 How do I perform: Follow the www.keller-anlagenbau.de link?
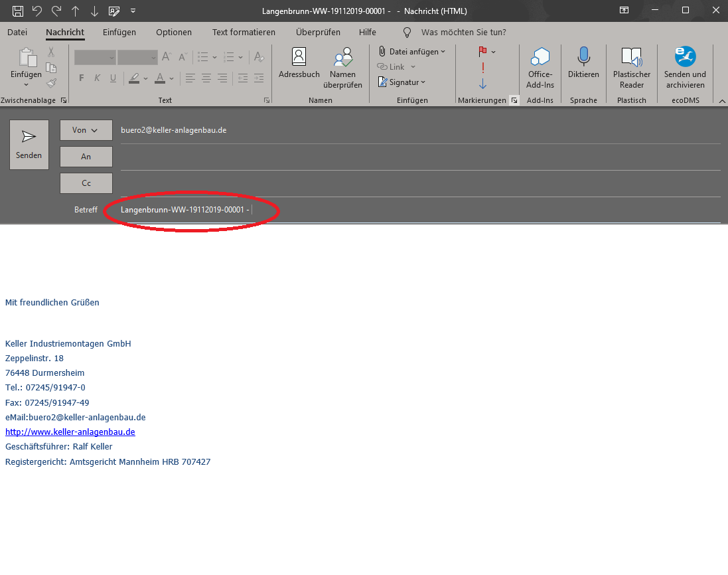(70, 432)
